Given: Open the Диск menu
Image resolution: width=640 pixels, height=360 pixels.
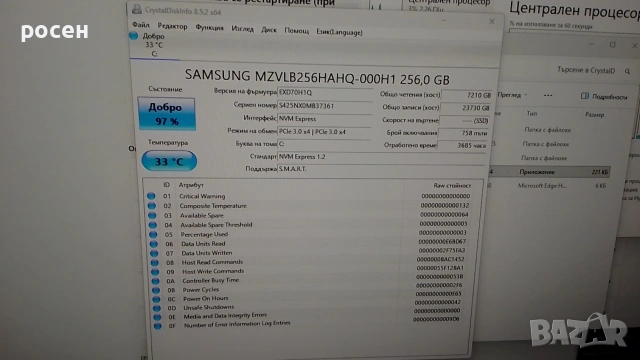Looking at the screenshot, I should click(x=269, y=29).
